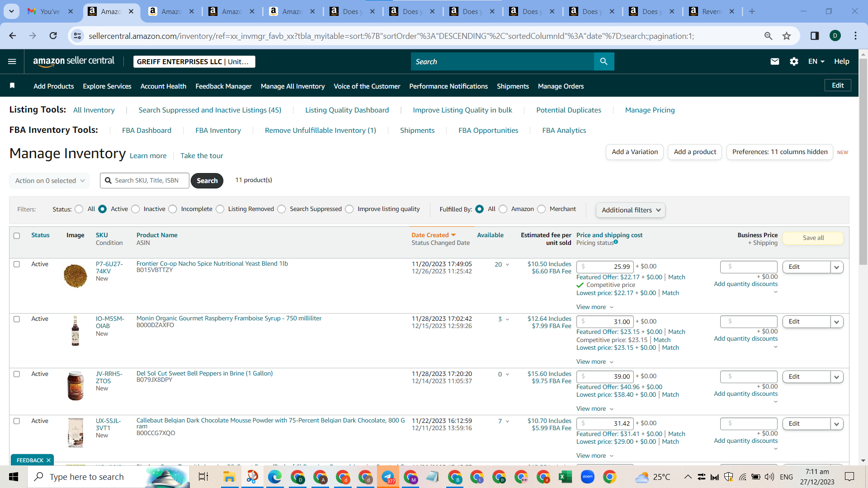
Task: Open Manage Orders menu item
Action: [561, 86]
